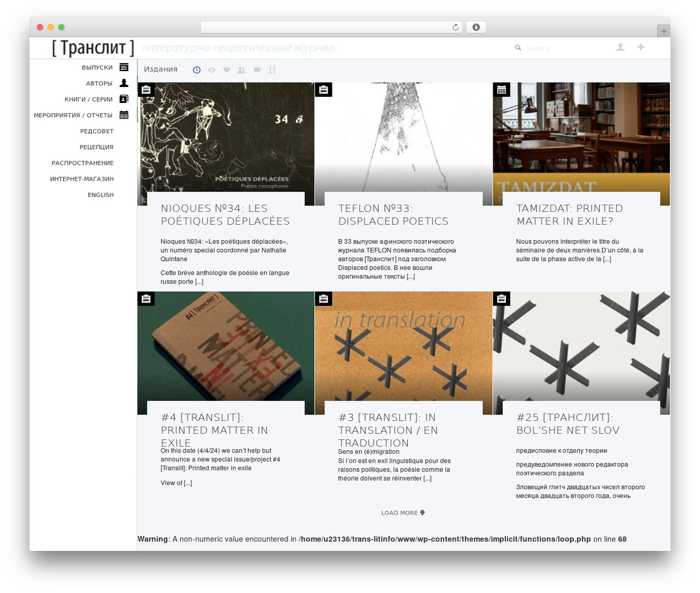The width and height of the screenshot is (700, 593).
Task: Sort posts by views eye icon
Action: (212, 70)
